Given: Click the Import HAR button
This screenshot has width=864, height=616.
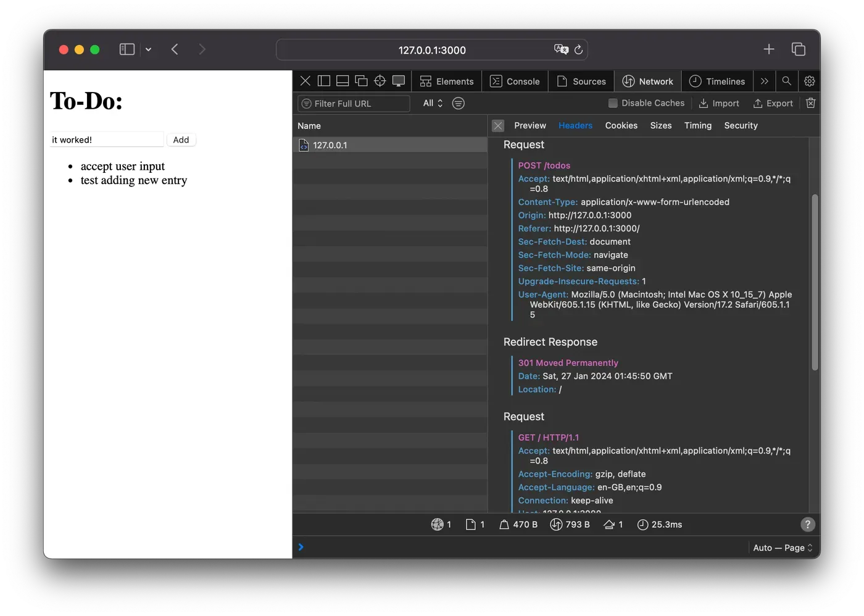Looking at the screenshot, I should click(x=719, y=104).
